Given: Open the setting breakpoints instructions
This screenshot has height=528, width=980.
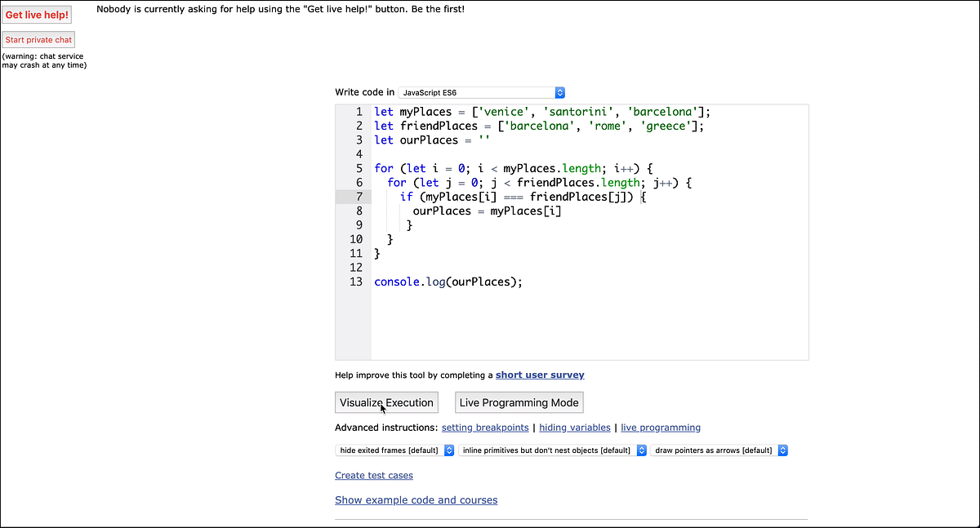Looking at the screenshot, I should point(485,427).
